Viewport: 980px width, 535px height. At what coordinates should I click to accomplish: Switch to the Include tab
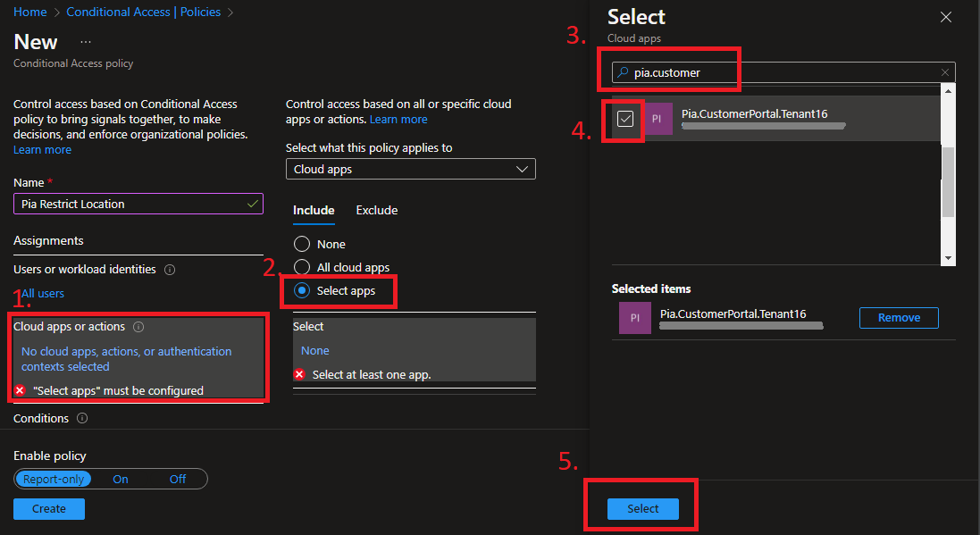(314, 211)
